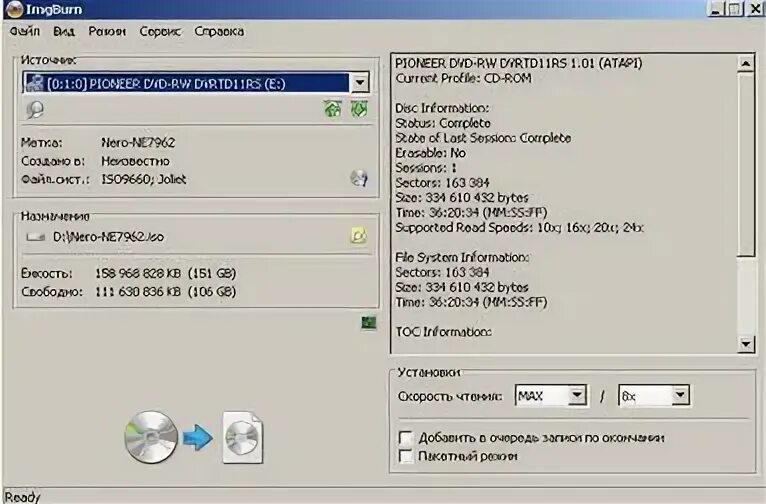The image size is (766, 504).
Task: Click the 'Current Profile: CD-ROM' line
Action: pos(463,78)
